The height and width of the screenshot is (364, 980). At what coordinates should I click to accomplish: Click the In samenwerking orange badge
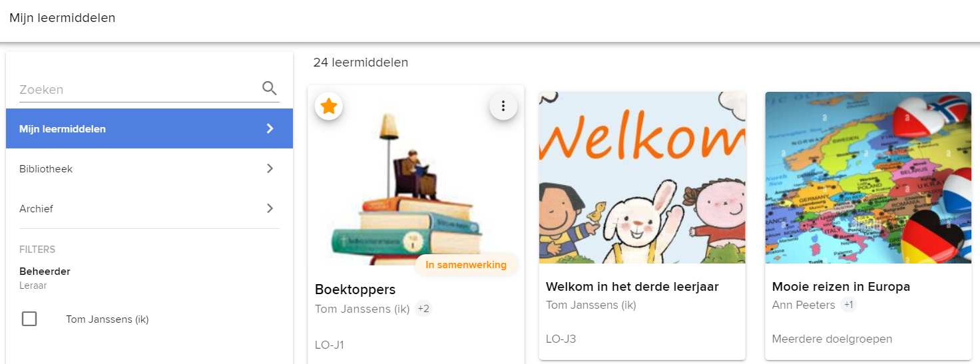click(466, 265)
